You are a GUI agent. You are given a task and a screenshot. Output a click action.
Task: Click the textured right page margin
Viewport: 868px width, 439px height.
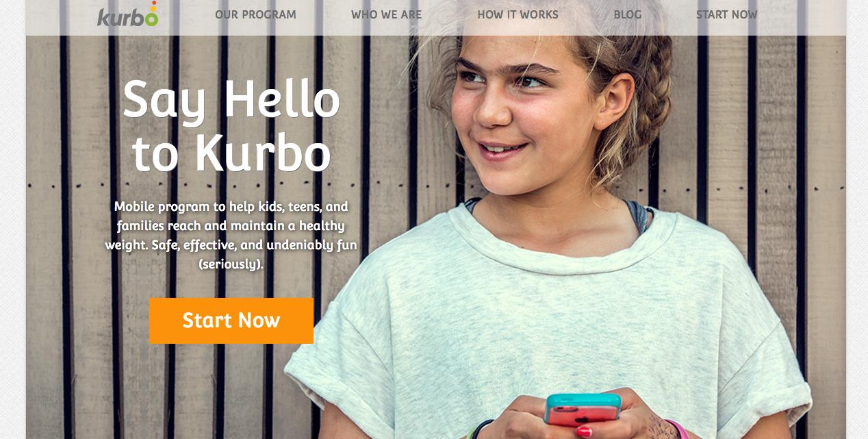[857, 219]
